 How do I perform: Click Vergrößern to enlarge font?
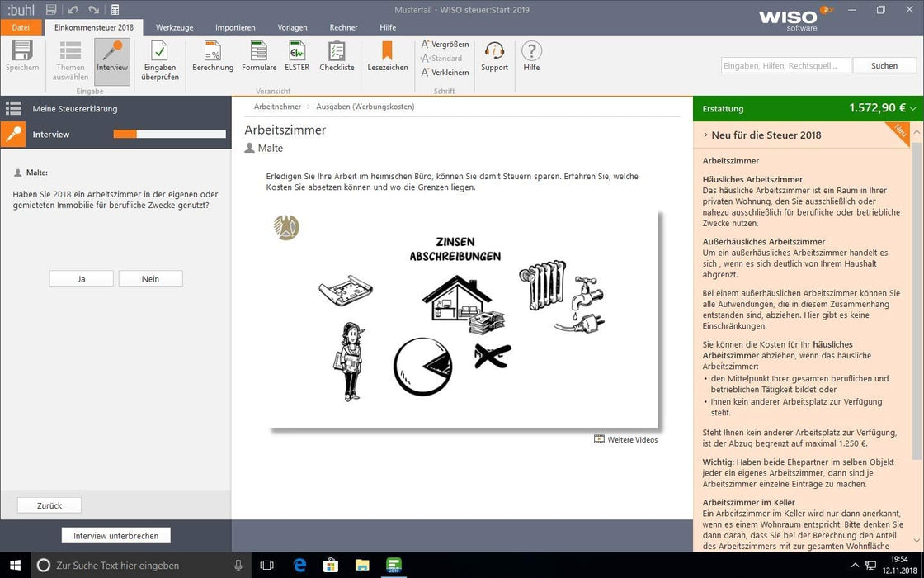pos(445,45)
